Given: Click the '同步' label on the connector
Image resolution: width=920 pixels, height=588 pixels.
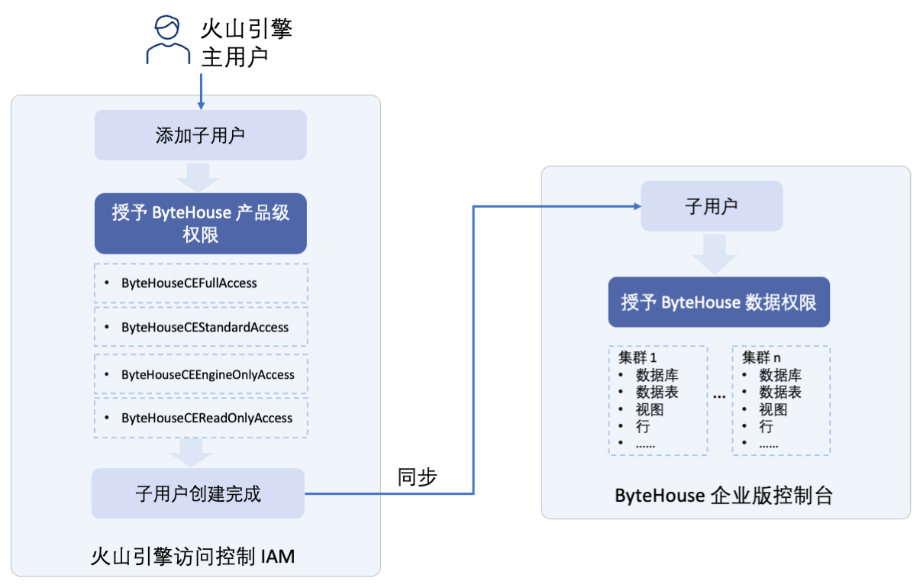Looking at the screenshot, I should (x=417, y=477).
